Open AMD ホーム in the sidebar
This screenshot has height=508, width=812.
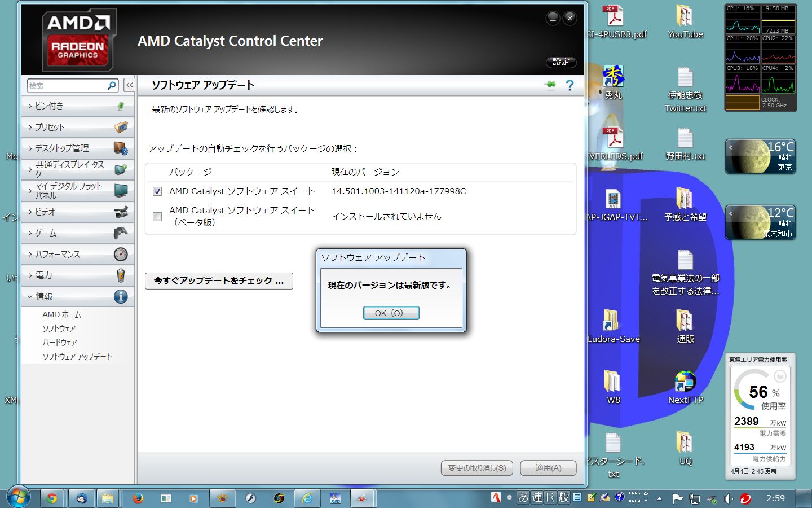pos(61,314)
